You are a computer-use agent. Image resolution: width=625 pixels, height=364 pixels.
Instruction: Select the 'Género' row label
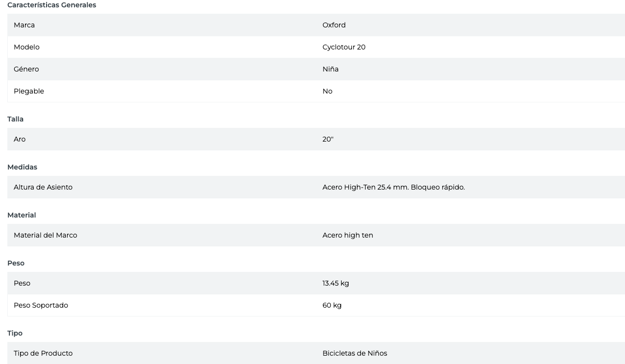(26, 69)
